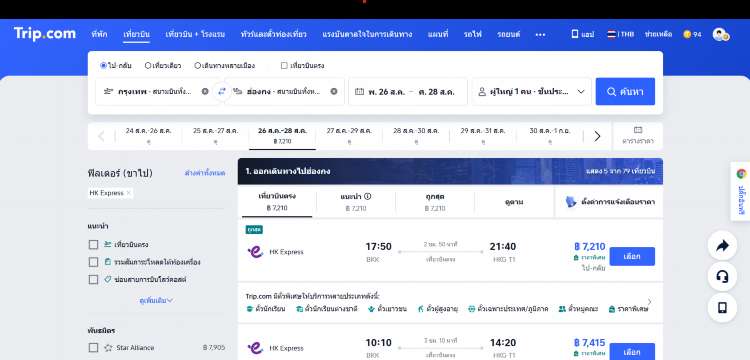
Task: Clear the Hong Kong destination field
Action: click(x=334, y=91)
